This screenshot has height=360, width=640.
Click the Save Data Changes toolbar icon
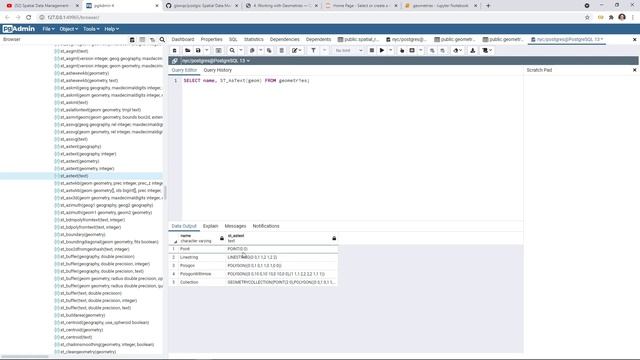[218, 51]
